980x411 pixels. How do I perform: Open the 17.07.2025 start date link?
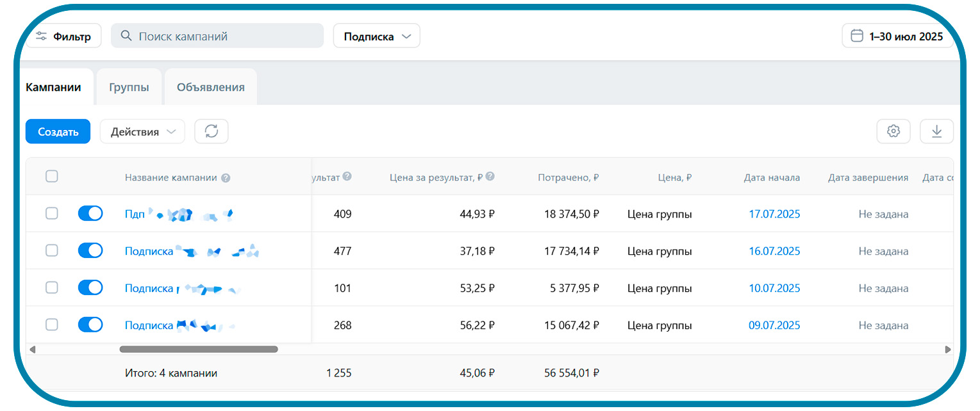774,214
